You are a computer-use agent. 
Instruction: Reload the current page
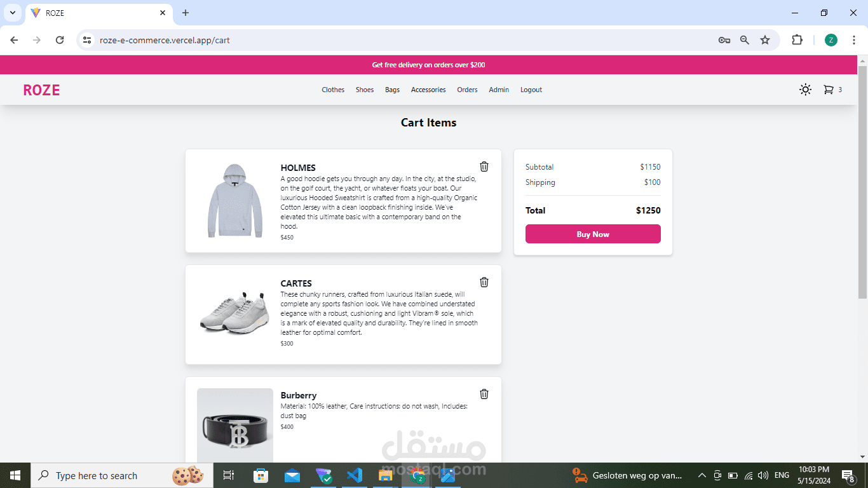point(60,40)
